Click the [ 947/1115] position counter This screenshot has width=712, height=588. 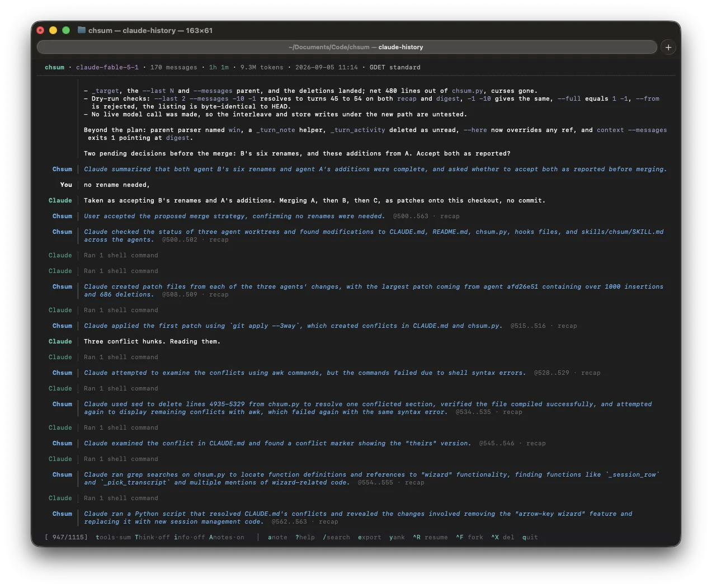(x=66, y=537)
